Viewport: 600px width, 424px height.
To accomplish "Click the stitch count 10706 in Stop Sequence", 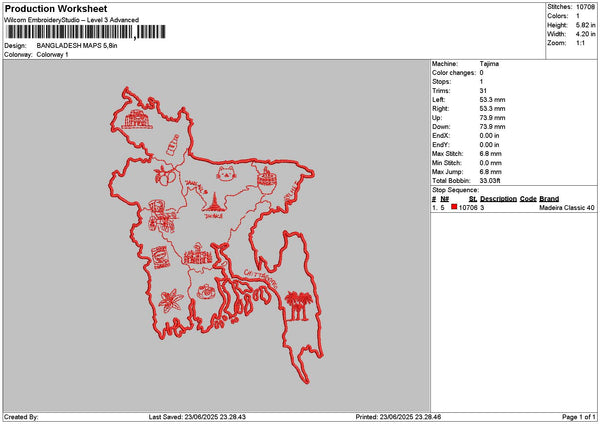I will [x=468, y=207].
